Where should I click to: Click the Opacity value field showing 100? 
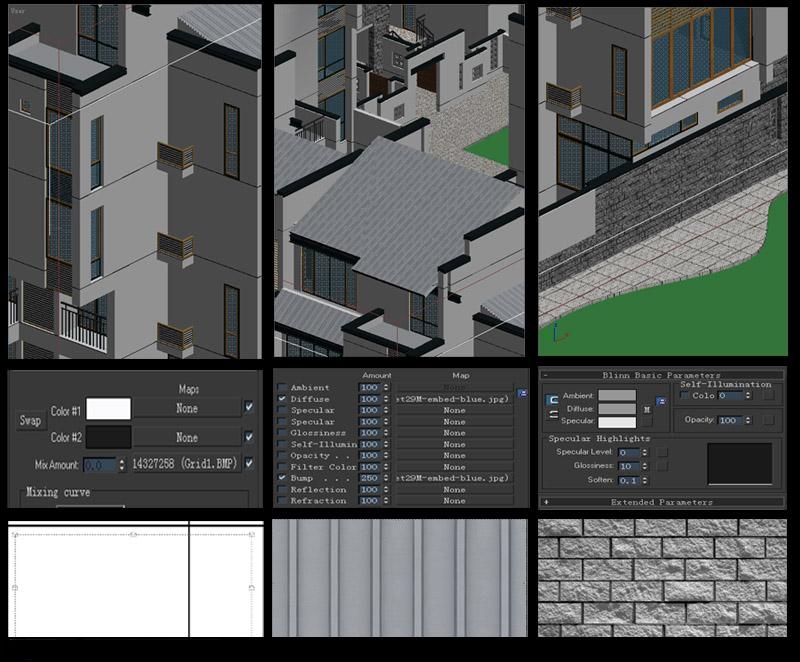(x=731, y=420)
